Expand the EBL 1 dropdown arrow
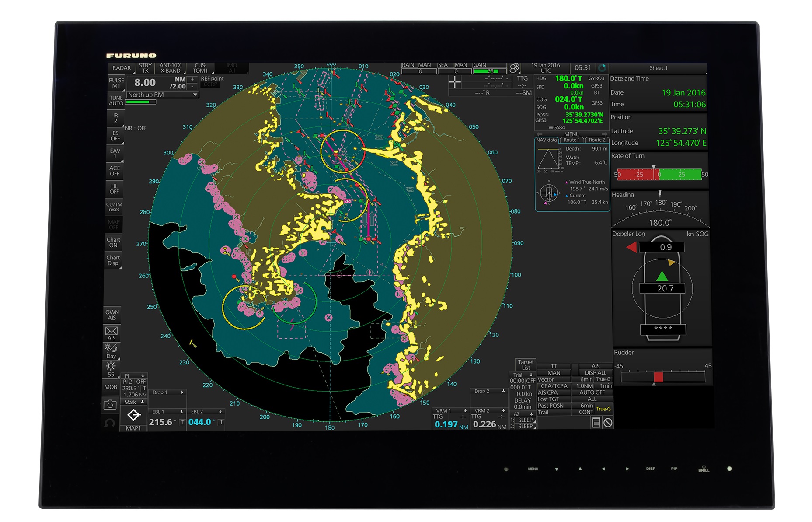 (181, 412)
